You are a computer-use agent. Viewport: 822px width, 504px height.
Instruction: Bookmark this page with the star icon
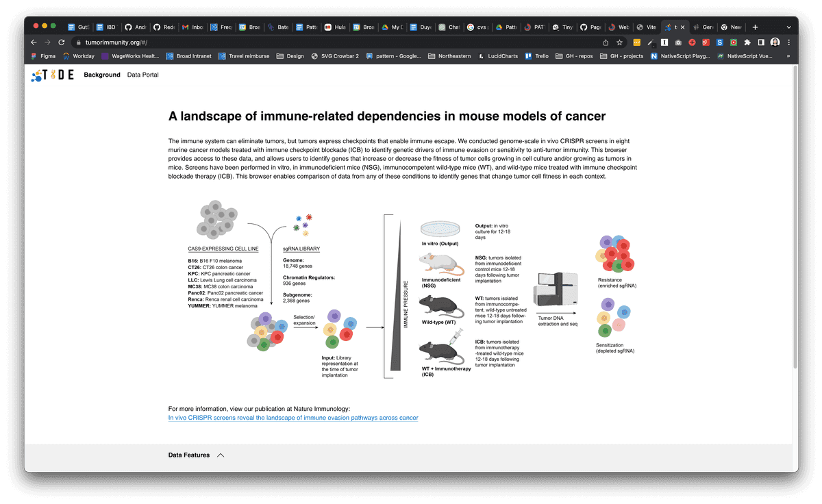[619, 42]
